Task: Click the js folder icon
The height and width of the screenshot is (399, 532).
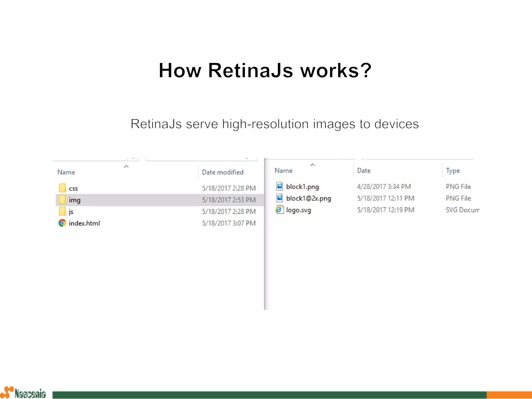Action: (x=62, y=211)
